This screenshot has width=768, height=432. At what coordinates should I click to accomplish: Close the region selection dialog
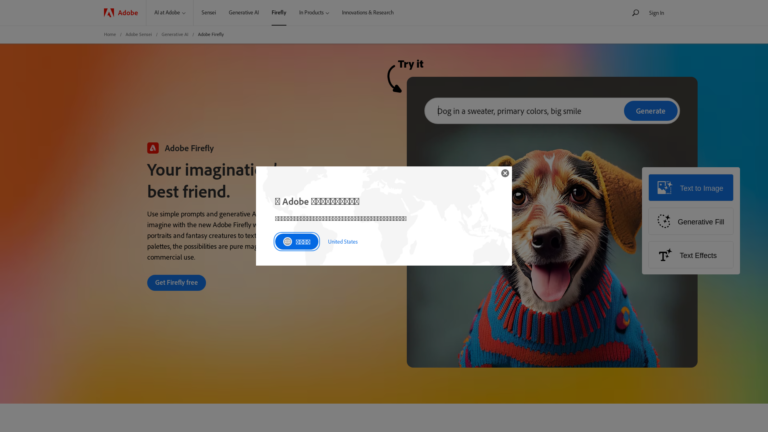pos(505,173)
